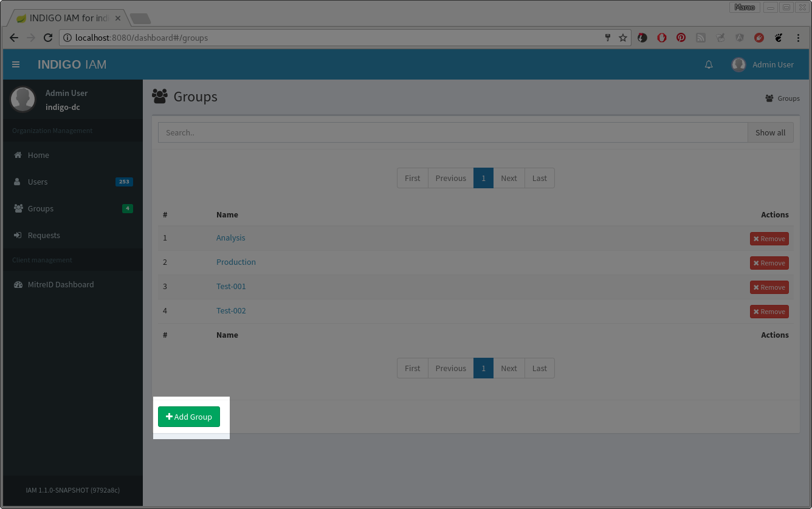Open Groups in the sidebar
Viewport: 812px width, 509px height.
[x=73, y=208]
